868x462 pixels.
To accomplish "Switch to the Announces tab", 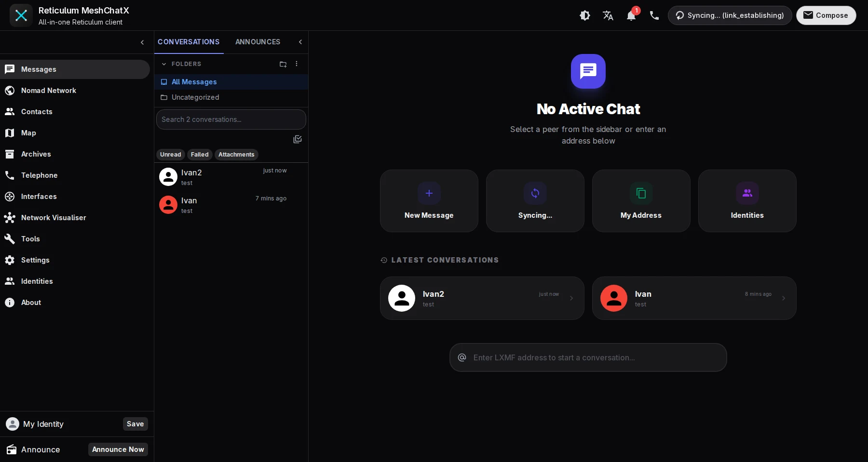I will tap(258, 42).
